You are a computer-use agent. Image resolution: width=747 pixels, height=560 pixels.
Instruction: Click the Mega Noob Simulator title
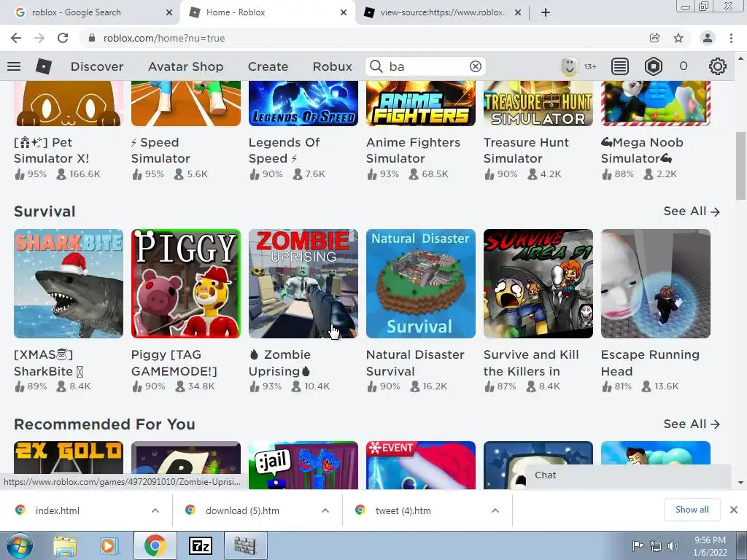click(642, 150)
